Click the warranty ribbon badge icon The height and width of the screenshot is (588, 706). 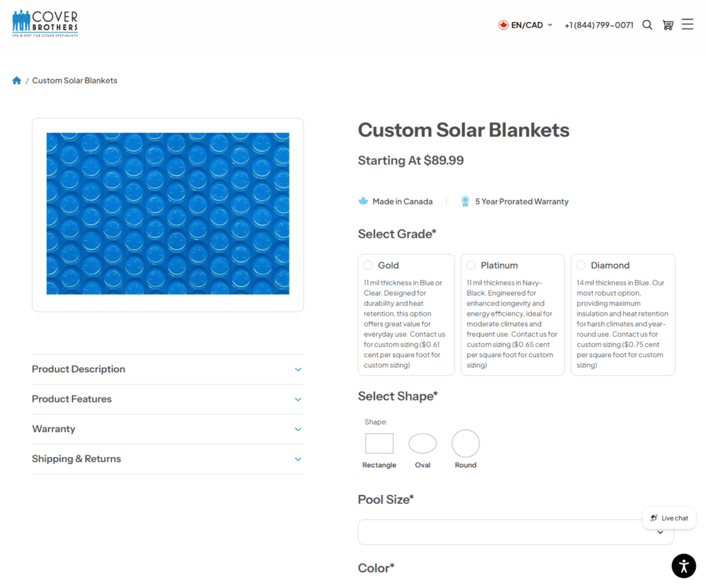(x=465, y=201)
